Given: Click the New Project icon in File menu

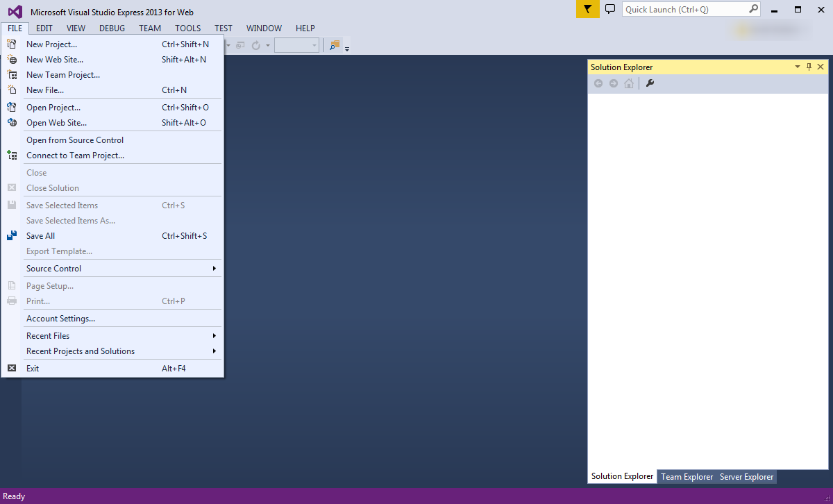Looking at the screenshot, I should tap(12, 44).
